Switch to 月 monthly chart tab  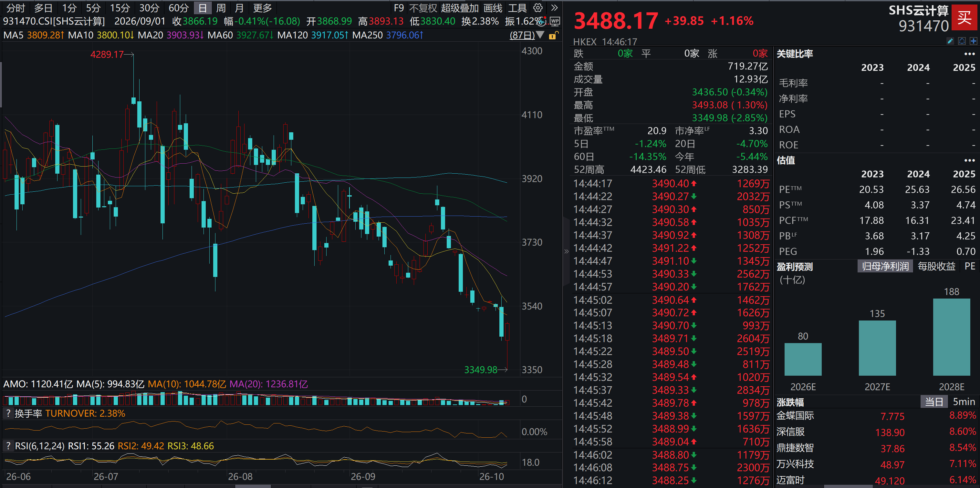click(x=239, y=8)
